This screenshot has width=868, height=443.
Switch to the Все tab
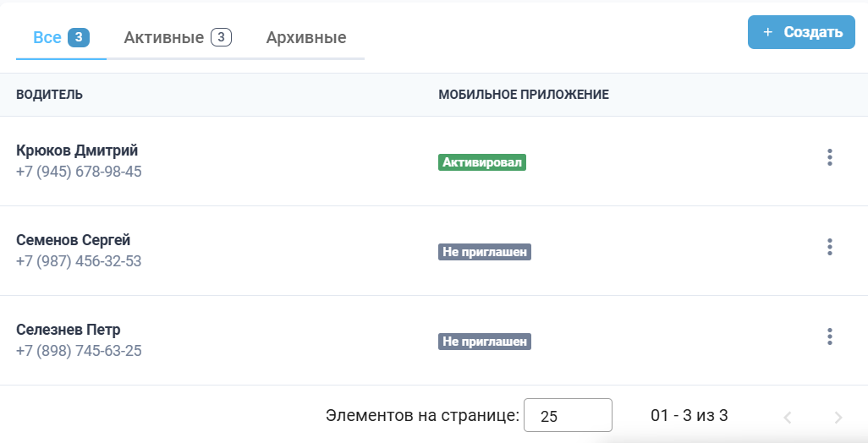click(x=61, y=37)
